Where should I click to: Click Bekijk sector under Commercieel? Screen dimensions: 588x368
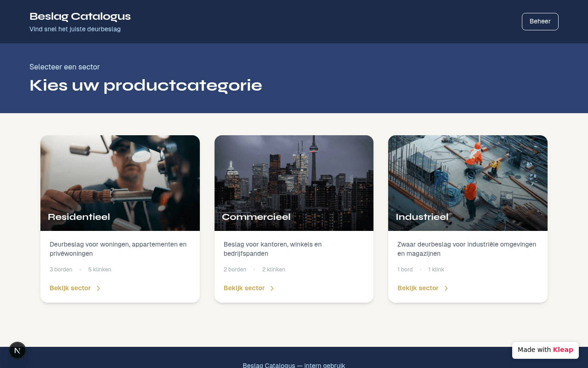tap(244, 288)
